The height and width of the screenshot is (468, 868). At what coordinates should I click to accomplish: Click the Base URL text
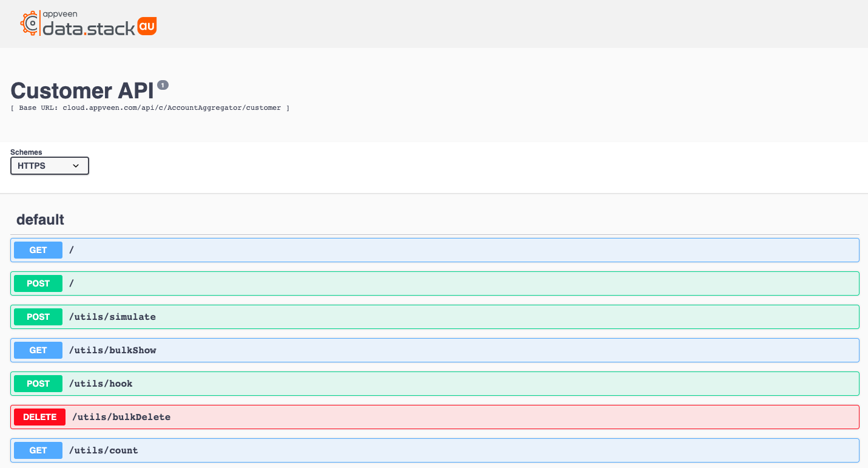click(x=150, y=108)
